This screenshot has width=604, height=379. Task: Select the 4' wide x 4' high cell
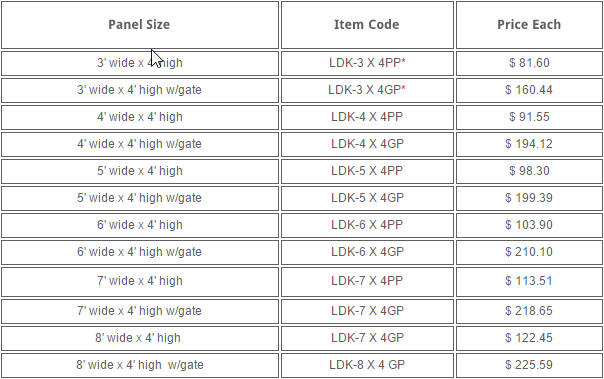point(140,117)
